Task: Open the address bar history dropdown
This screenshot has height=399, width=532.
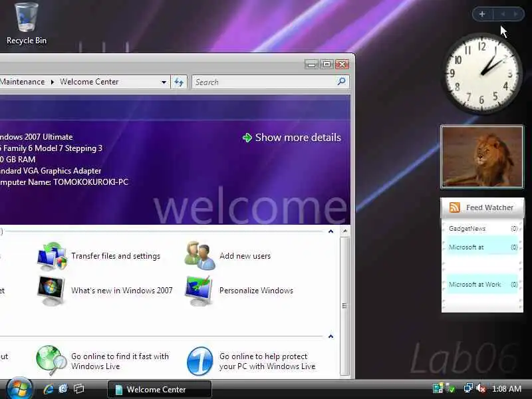Action: tap(164, 82)
